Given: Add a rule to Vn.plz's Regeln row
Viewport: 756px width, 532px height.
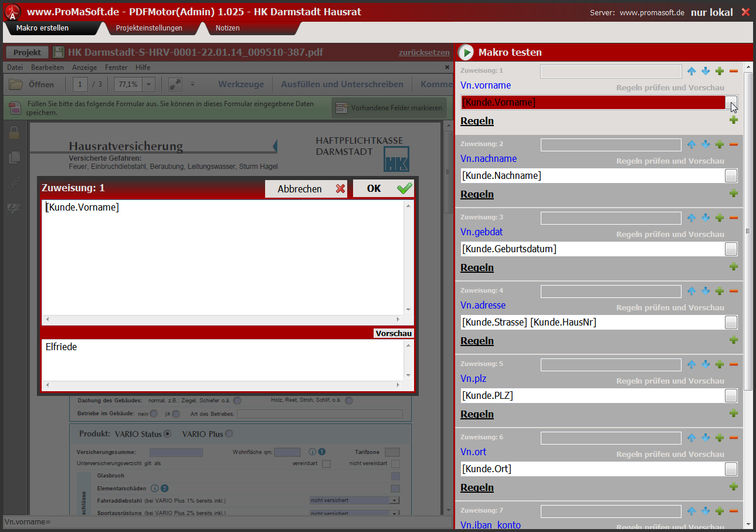Looking at the screenshot, I should (733, 414).
